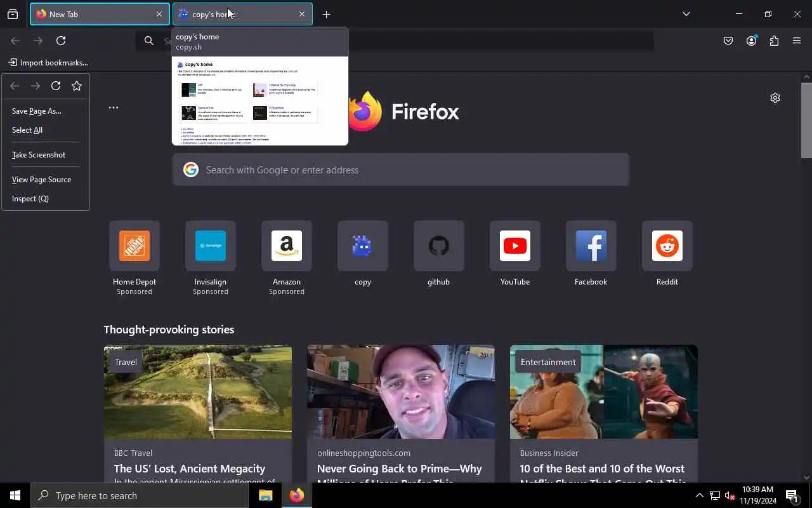812x508 pixels.
Task: Switch to the copy's home tab
Action: 243,14
